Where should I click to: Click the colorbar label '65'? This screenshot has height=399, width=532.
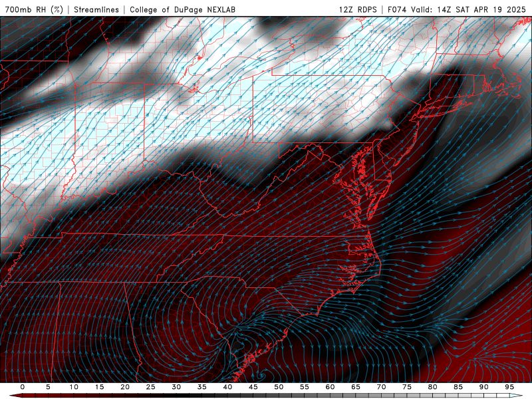(356, 387)
